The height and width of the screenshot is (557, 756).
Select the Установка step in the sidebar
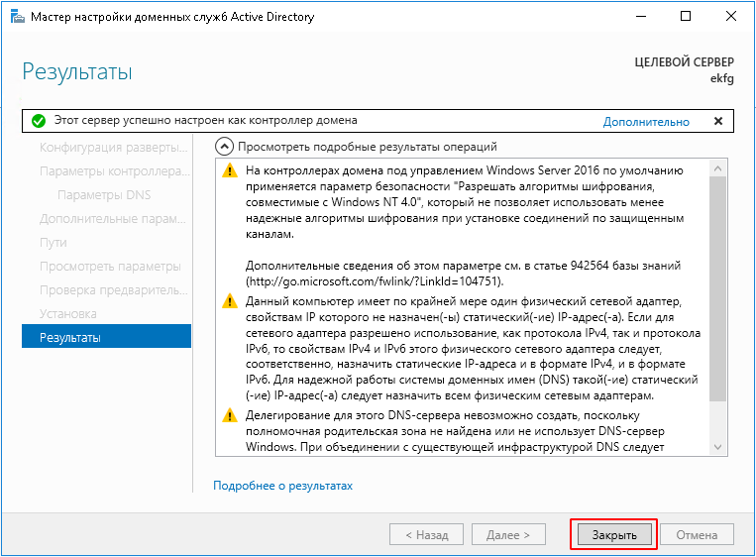coord(68,313)
